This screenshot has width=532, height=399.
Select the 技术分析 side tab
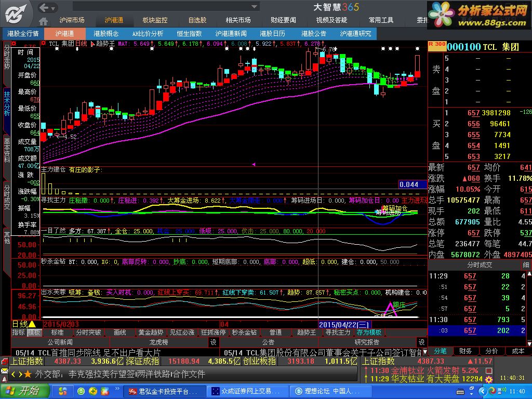(7, 103)
